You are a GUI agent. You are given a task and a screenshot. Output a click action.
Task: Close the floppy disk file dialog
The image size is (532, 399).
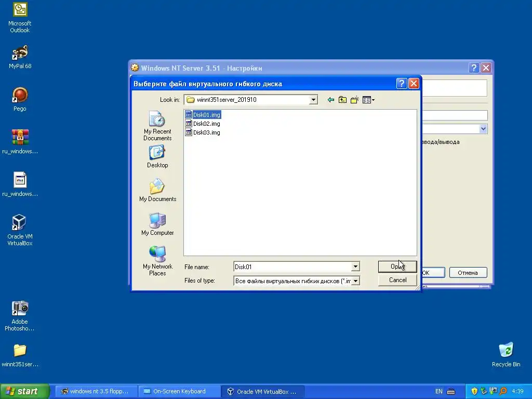pos(414,84)
